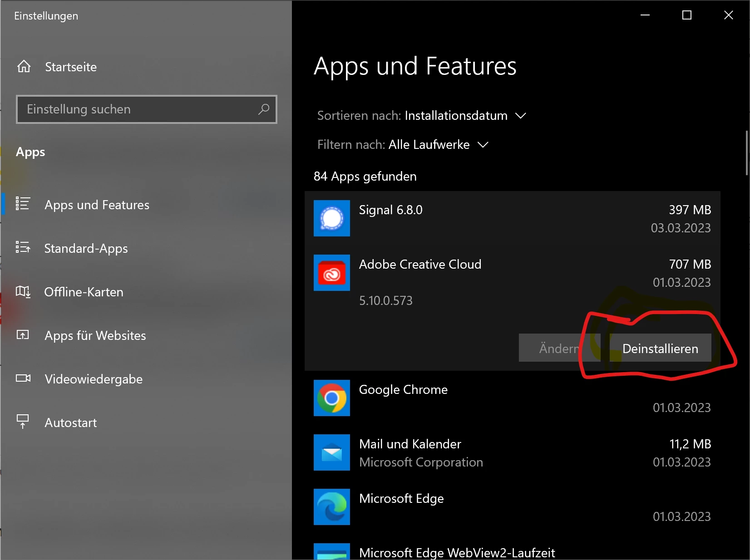The width and height of the screenshot is (750, 560).
Task: Click the Edge WebView2-Laufzeit app icon
Action: click(x=332, y=551)
